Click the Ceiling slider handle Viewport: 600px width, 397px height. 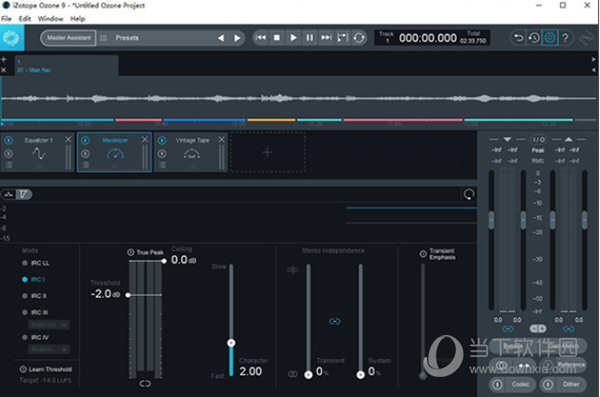tap(164, 261)
